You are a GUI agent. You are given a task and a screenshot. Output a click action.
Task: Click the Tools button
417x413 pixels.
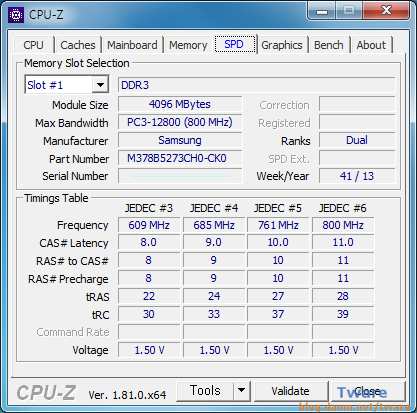205,390
